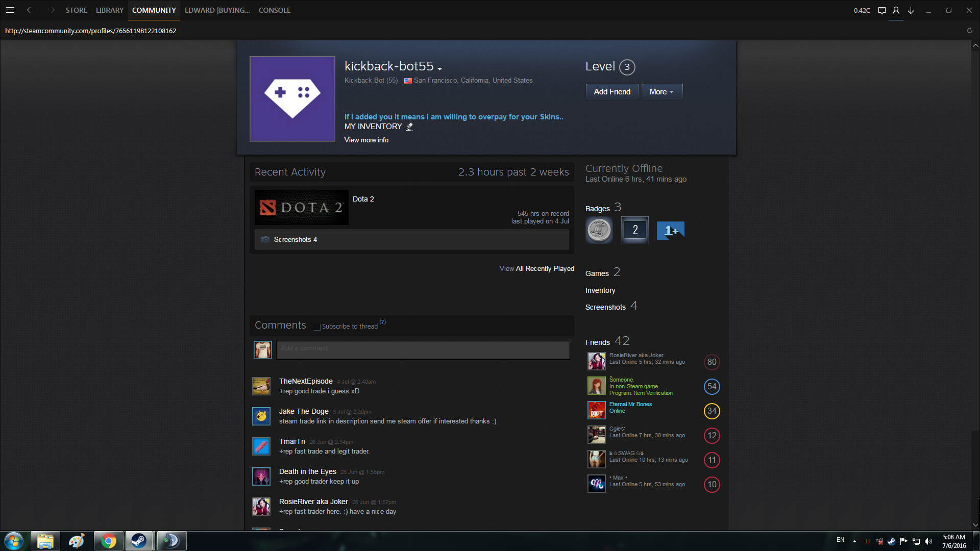Open the Dota 2 game thumbnail
The image size is (980, 551).
301,208
